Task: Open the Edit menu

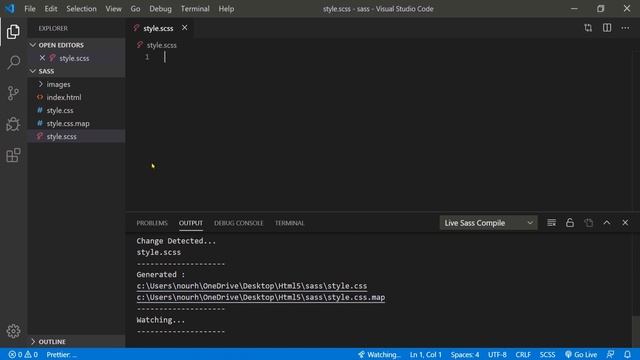Action: tap(51, 9)
